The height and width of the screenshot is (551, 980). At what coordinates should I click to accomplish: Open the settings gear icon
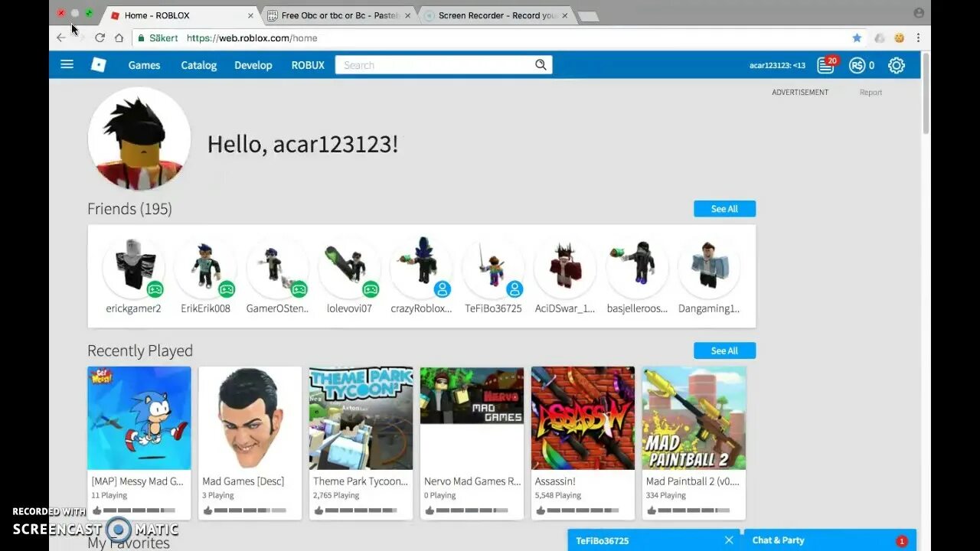point(897,66)
